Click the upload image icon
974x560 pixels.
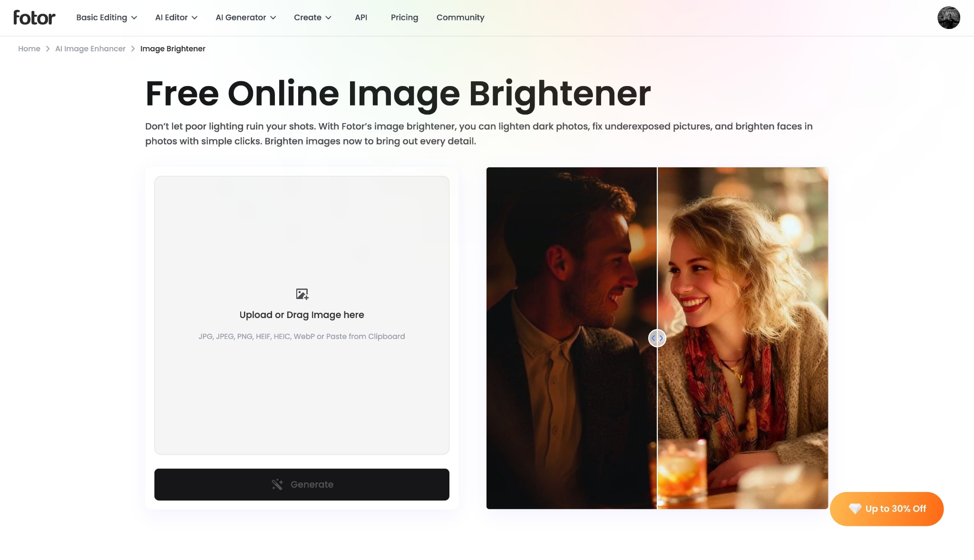click(302, 294)
